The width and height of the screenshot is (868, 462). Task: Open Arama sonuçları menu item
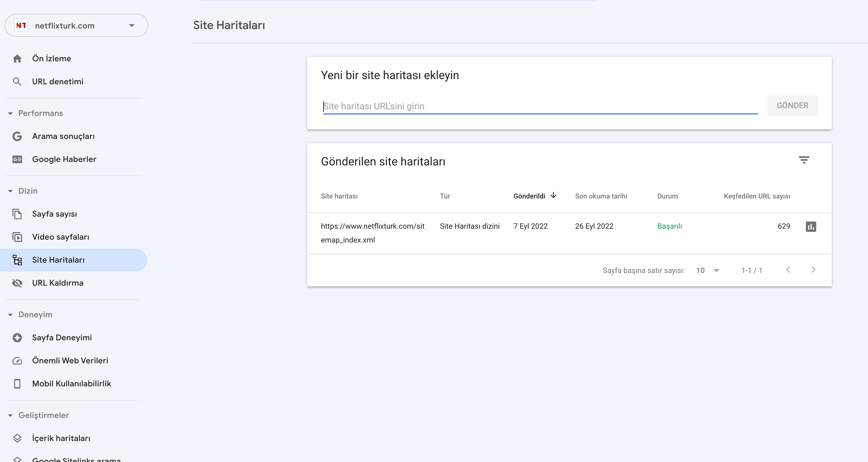point(63,136)
